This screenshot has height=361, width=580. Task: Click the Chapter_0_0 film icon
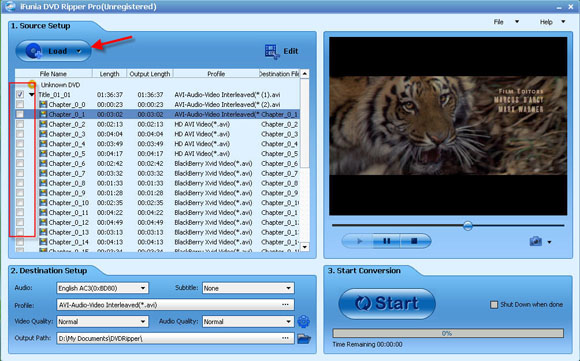43,104
